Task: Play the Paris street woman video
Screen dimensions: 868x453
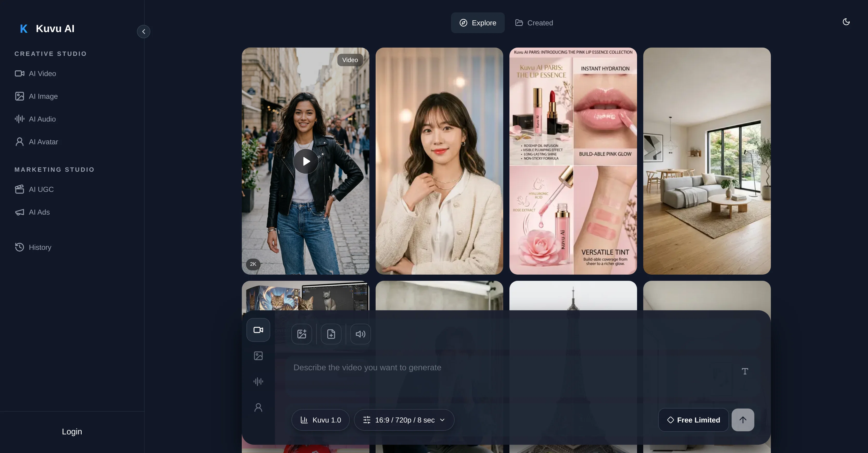Action: 306,161
